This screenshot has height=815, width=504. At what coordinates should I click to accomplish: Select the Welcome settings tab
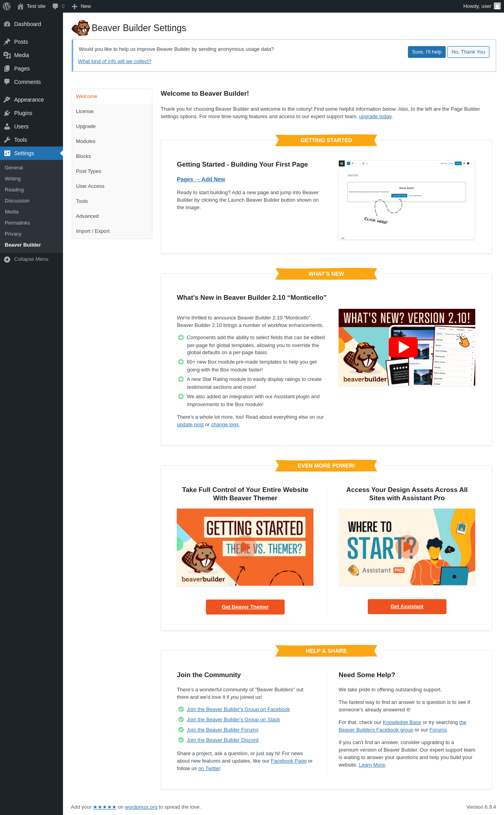pyautogui.click(x=112, y=97)
